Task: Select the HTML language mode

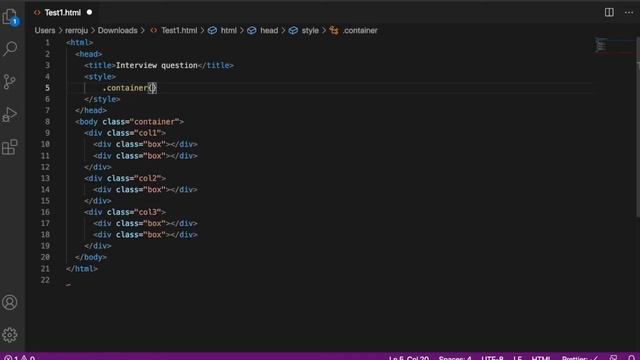Action: tap(541, 358)
